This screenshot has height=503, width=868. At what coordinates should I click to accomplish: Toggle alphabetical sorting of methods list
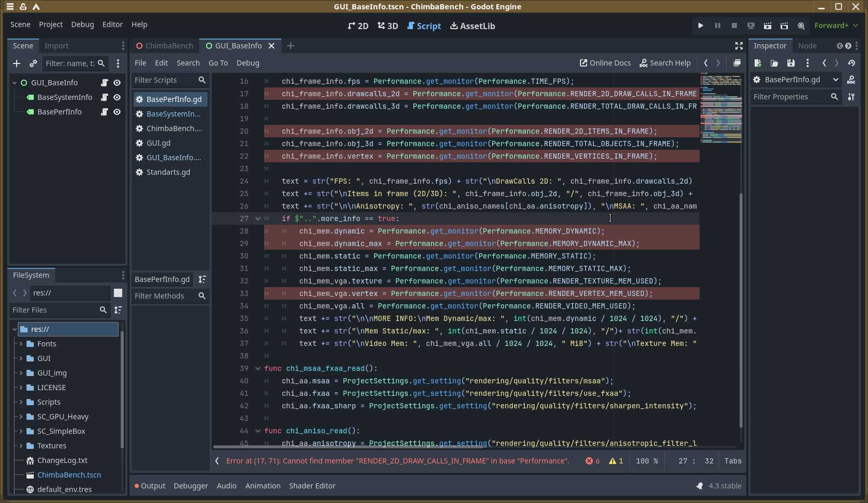click(202, 279)
